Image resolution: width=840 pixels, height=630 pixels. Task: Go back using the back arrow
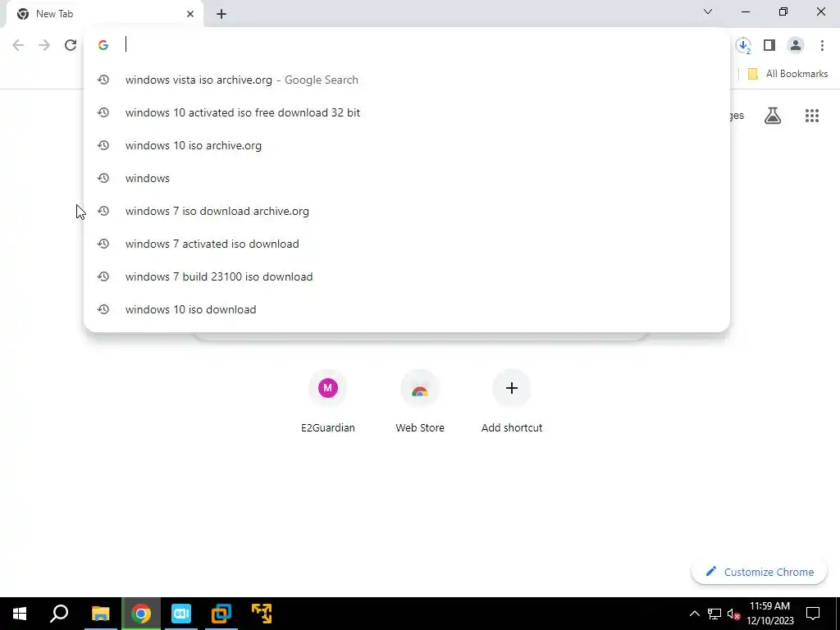click(18, 45)
